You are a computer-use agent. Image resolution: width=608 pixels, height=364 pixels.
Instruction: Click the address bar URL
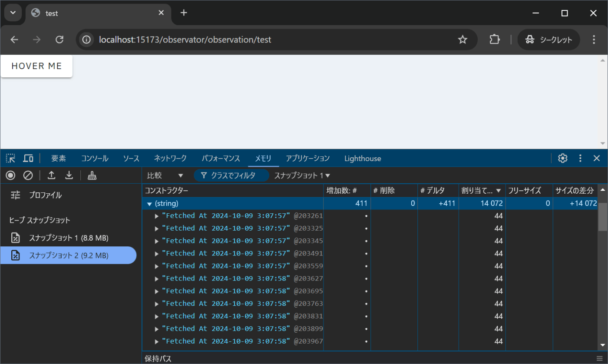185,40
